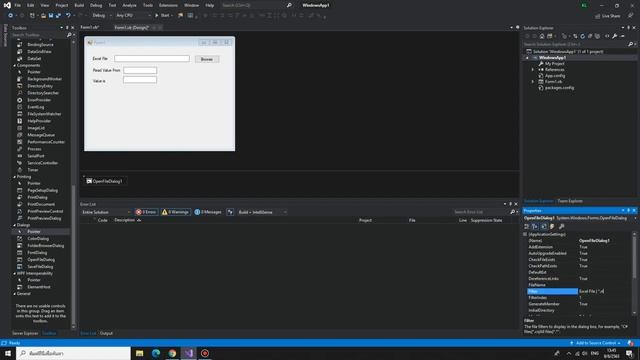Select packages.config in Solution Explorer
The height and width of the screenshot is (360, 640).
click(x=559, y=88)
